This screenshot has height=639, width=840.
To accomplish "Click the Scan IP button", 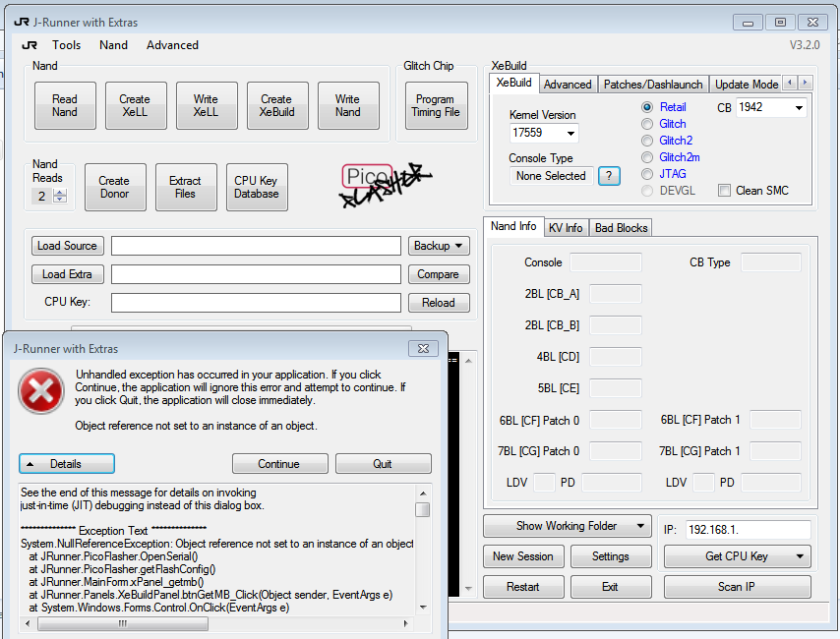I will click(x=737, y=587).
